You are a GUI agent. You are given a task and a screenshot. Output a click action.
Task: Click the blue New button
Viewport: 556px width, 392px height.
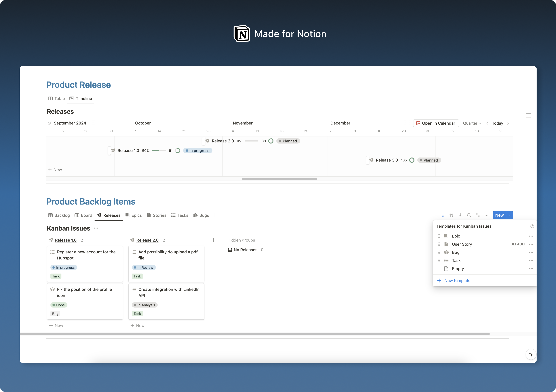pos(499,215)
